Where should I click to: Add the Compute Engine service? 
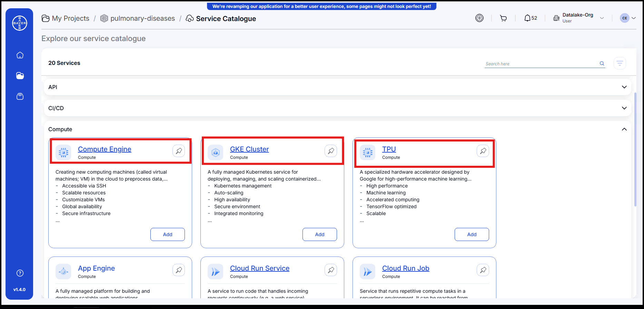pos(168,234)
